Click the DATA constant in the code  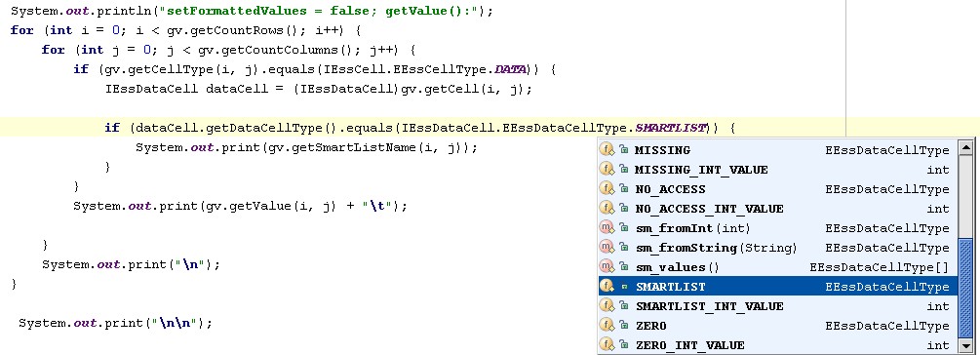(512, 69)
